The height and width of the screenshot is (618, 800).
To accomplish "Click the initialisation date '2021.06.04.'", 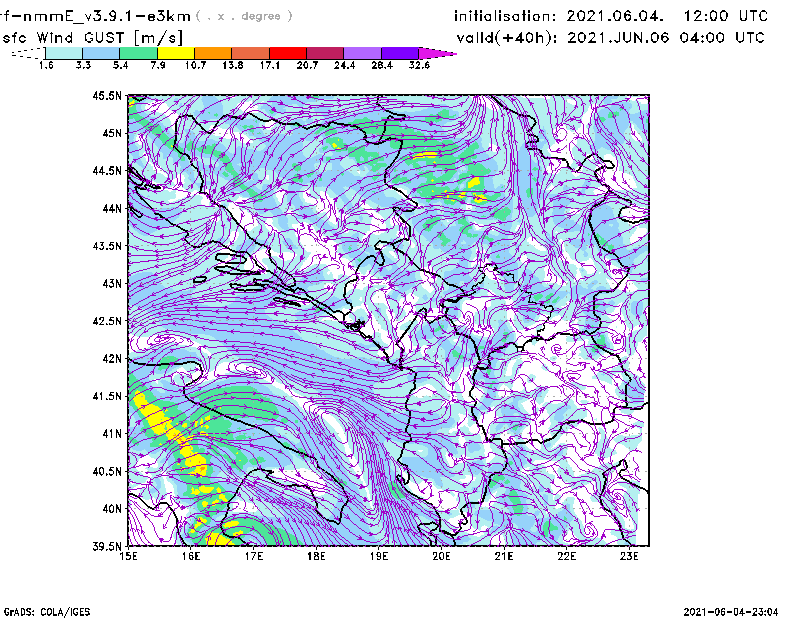I will [616, 16].
